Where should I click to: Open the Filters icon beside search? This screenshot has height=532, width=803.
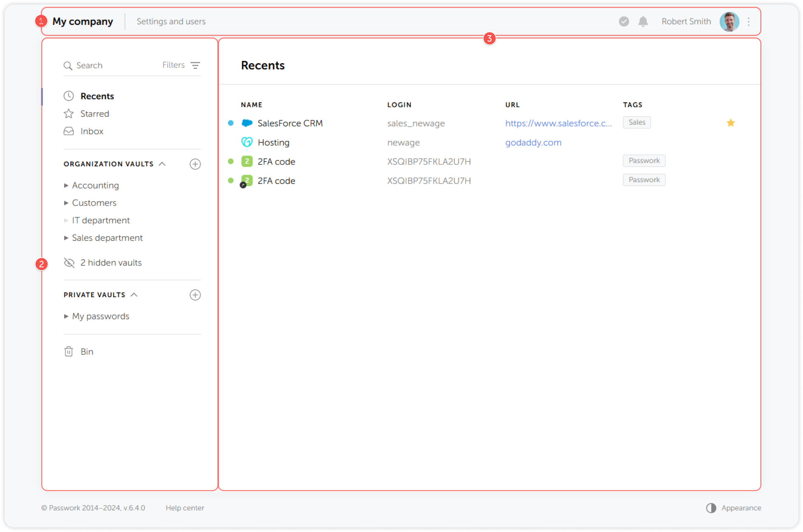[195, 65]
